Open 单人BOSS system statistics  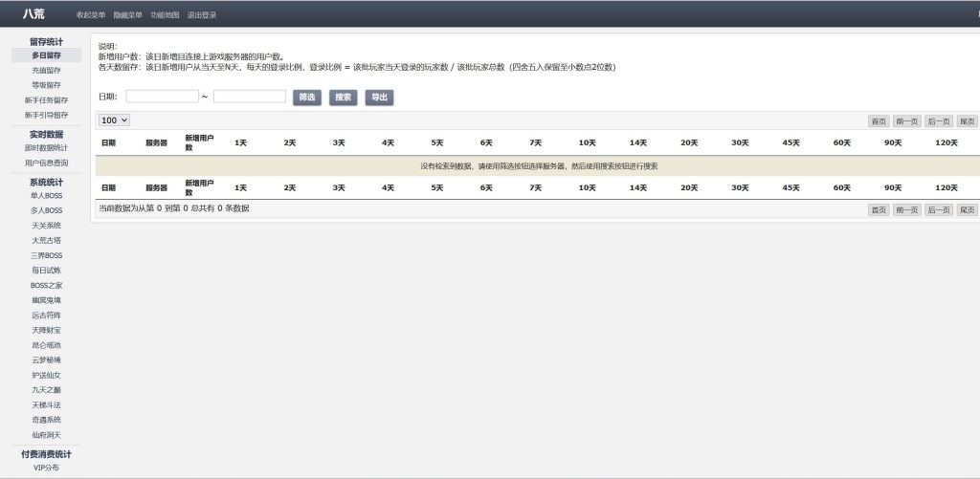click(46, 196)
